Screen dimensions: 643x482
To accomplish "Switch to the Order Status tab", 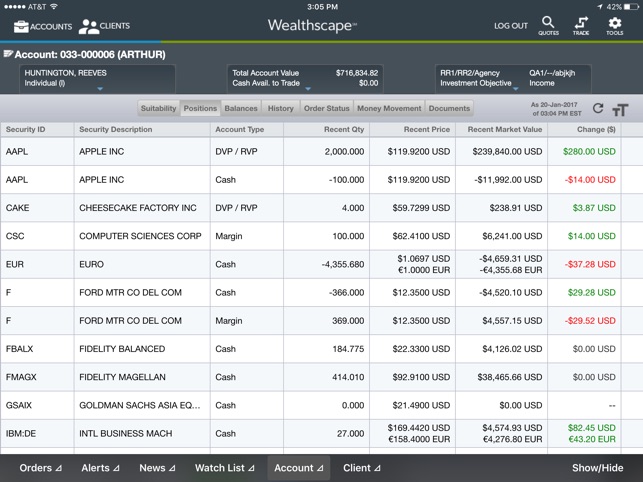I will pyautogui.click(x=325, y=108).
